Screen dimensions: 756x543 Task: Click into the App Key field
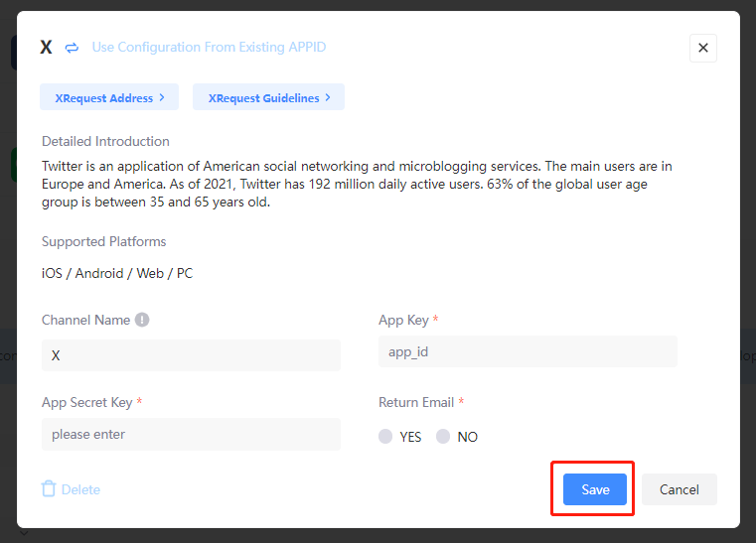528,351
